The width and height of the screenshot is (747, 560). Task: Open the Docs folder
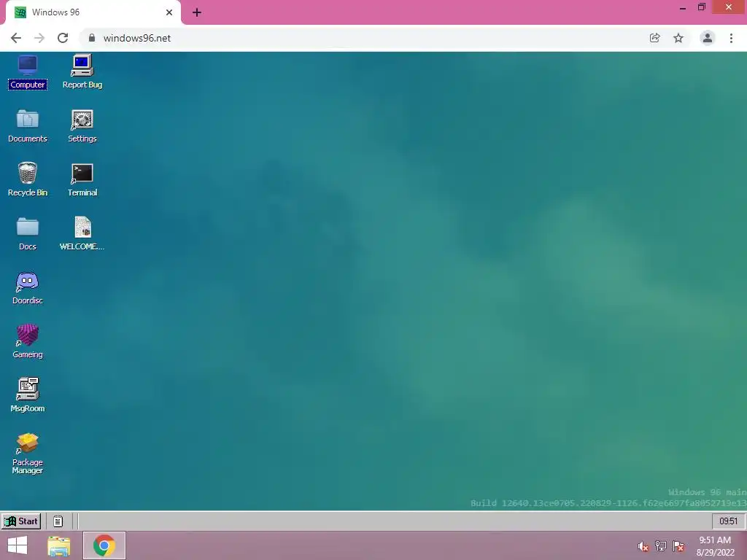pos(28,234)
